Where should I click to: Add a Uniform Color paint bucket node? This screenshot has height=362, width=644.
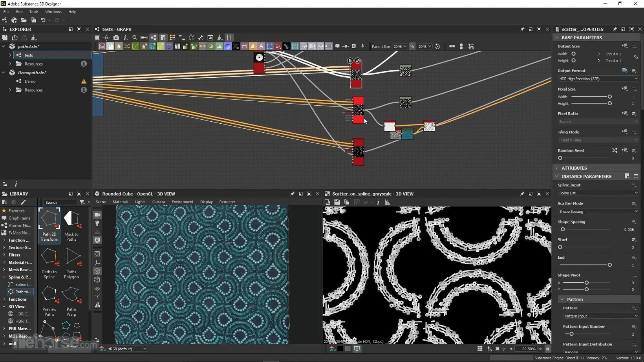278,46
